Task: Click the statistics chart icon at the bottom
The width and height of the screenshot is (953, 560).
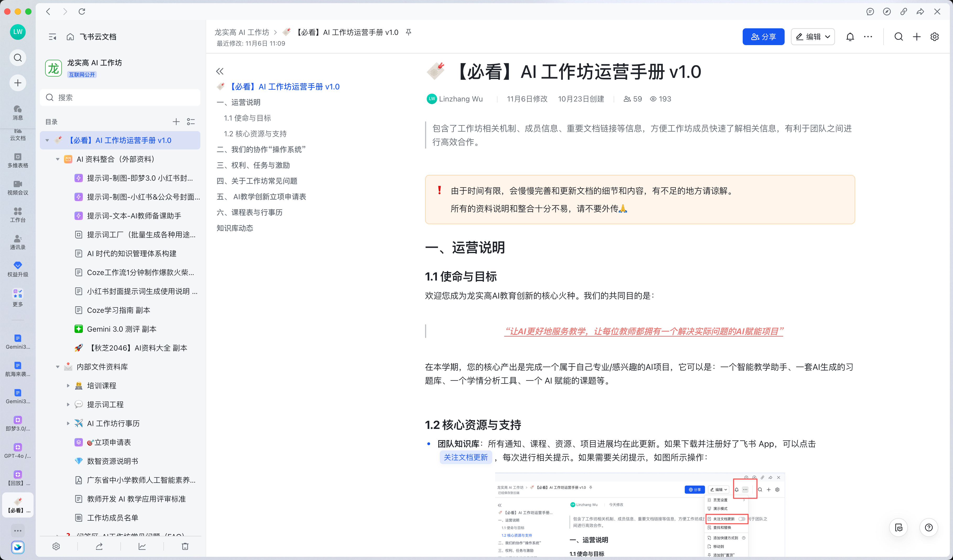Action: (x=142, y=546)
